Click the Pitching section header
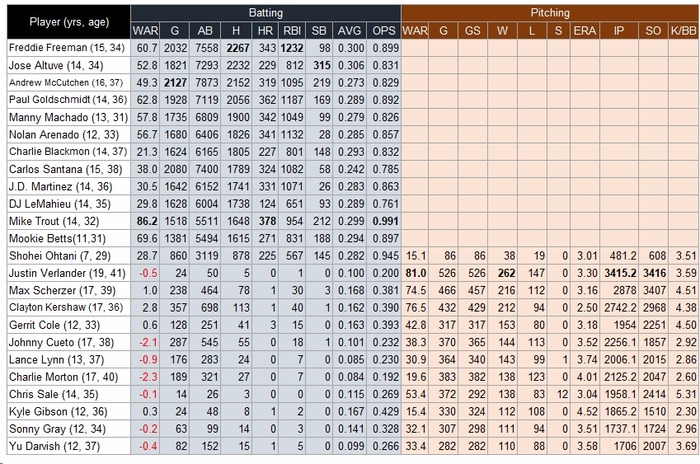This screenshot has height=464, width=700. click(550, 13)
